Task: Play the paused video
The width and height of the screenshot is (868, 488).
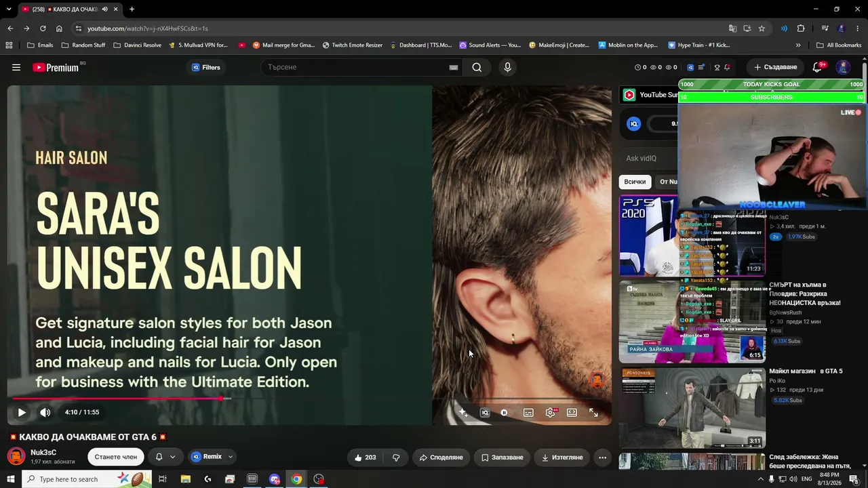Action: [x=22, y=412]
